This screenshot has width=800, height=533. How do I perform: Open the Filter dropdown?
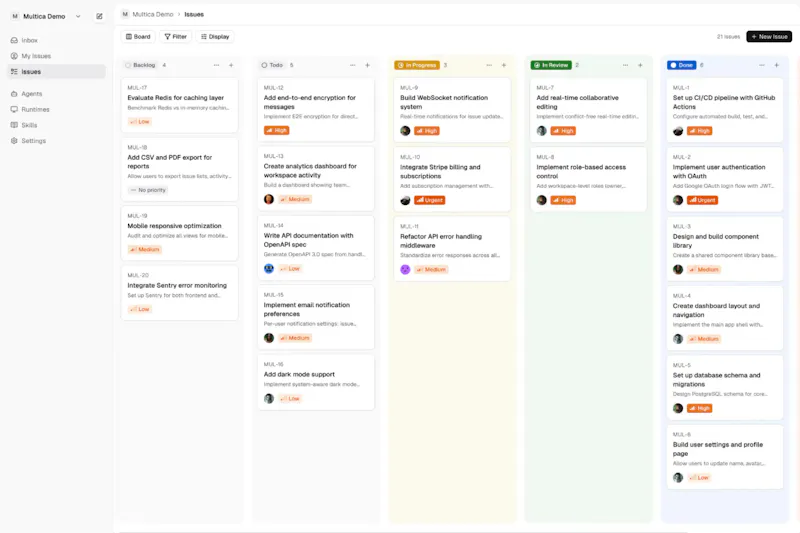pyautogui.click(x=176, y=37)
